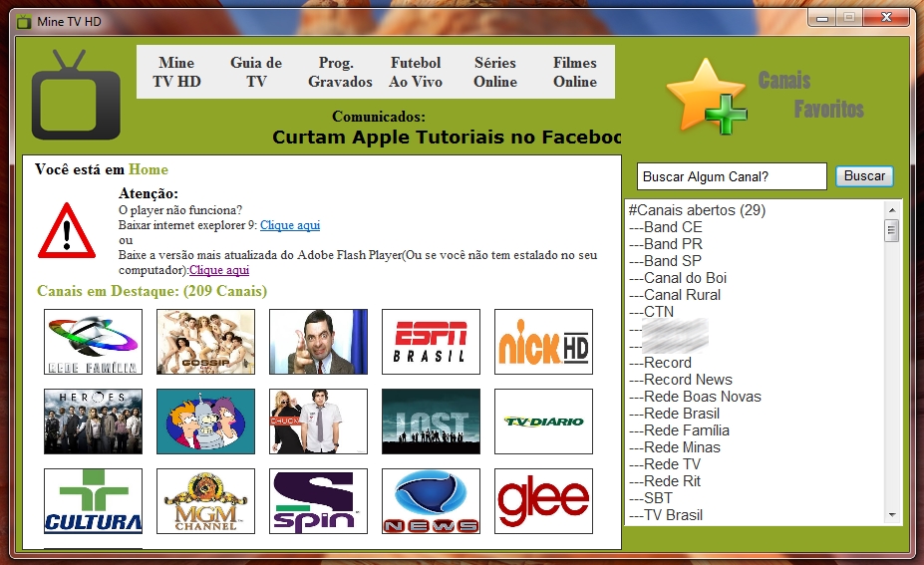Click the Mine TV HD title bar icon
The height and width of the screenshot is (565, 924).
[x=24, y=22]
